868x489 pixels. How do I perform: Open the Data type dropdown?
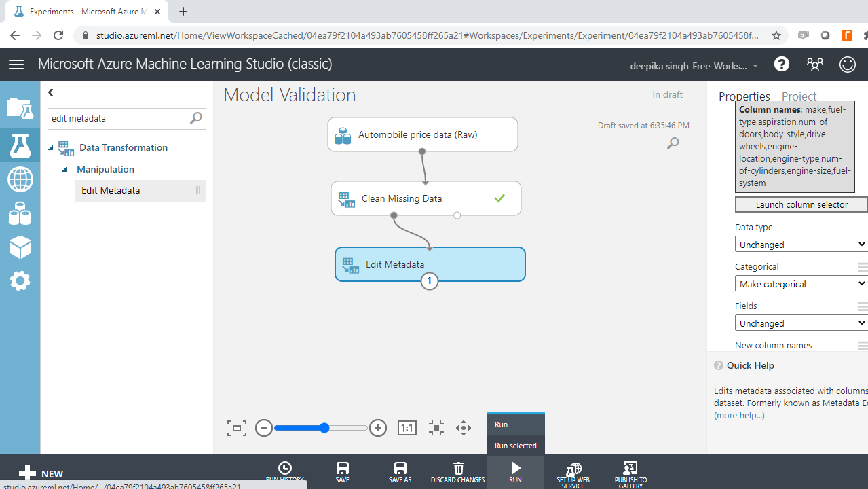[801, 244]
